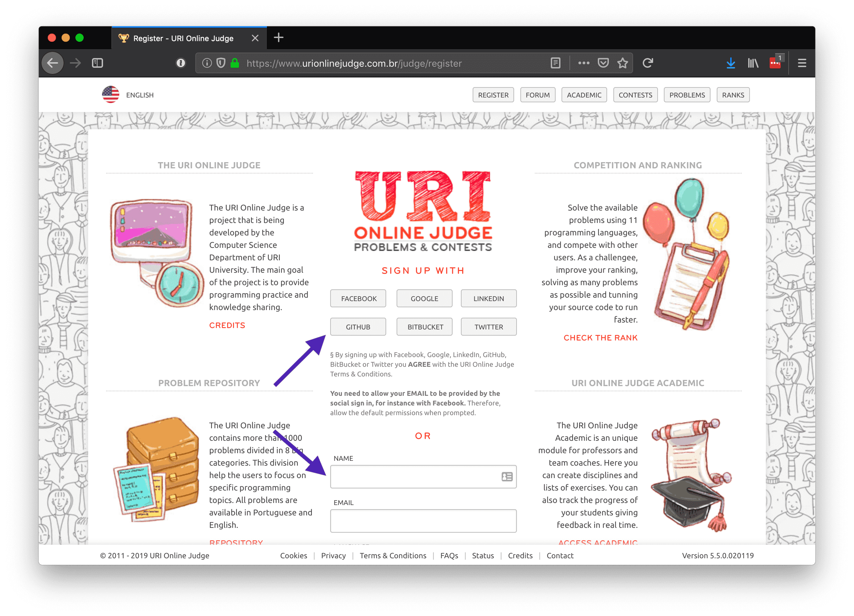Sign up with the FACEBOOK button
This screenshot has width=854, height=616.
point(358,298)
